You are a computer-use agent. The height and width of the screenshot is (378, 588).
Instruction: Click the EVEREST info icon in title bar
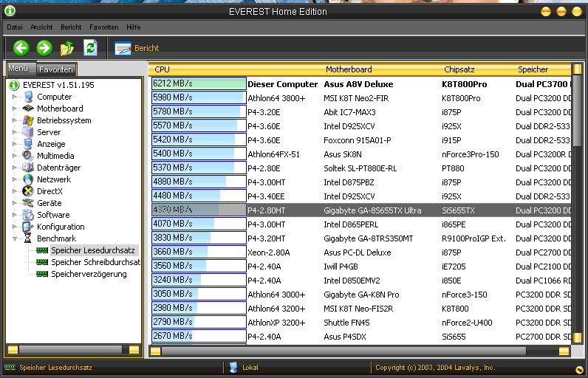(10, 11)
